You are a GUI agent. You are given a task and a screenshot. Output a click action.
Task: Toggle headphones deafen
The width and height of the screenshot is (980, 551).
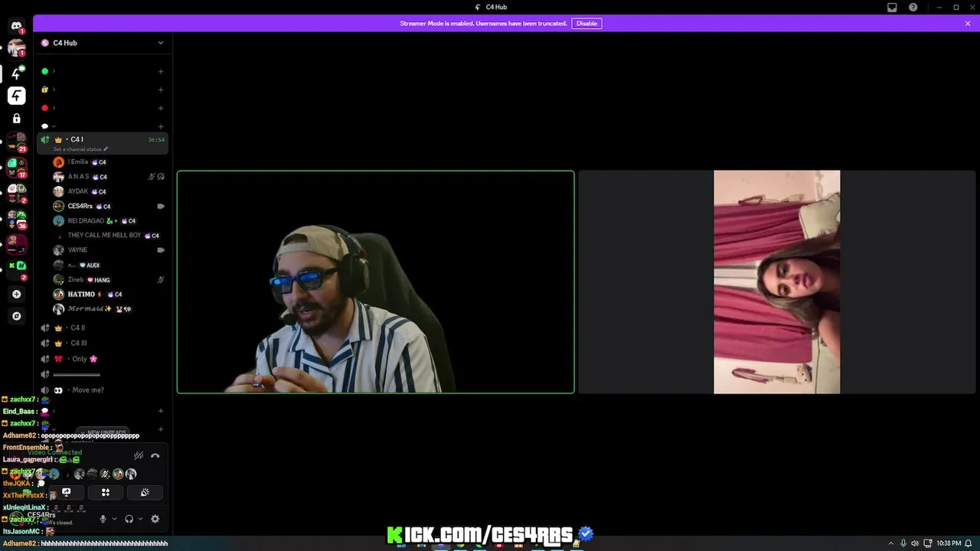point(129,519)
